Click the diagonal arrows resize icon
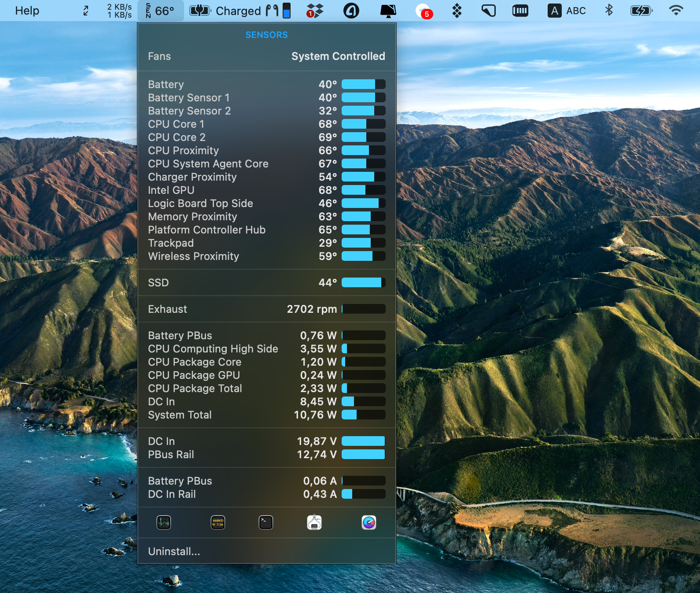700x593 pixels. pyautogui.click(x=86, y=11)
